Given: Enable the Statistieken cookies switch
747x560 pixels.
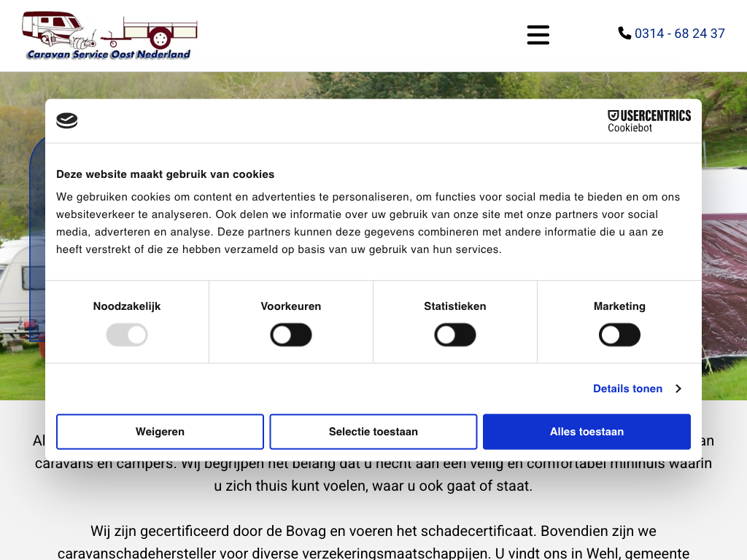Looking at the screenshot, I should 455,335.
